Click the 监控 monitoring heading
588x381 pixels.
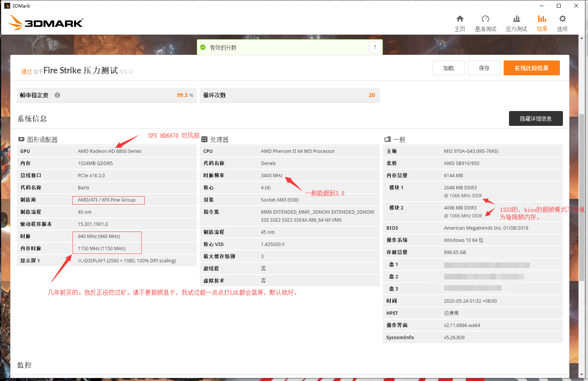pos(24,365)
